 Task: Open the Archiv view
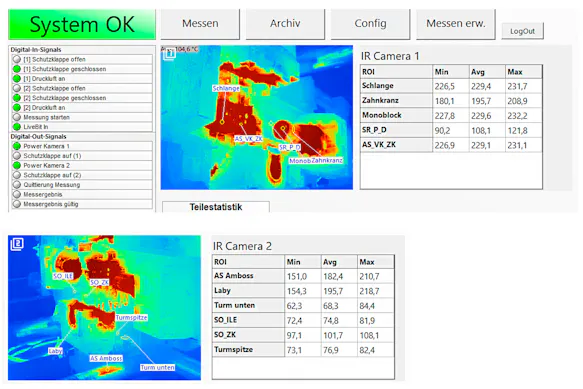click(285, 24)
